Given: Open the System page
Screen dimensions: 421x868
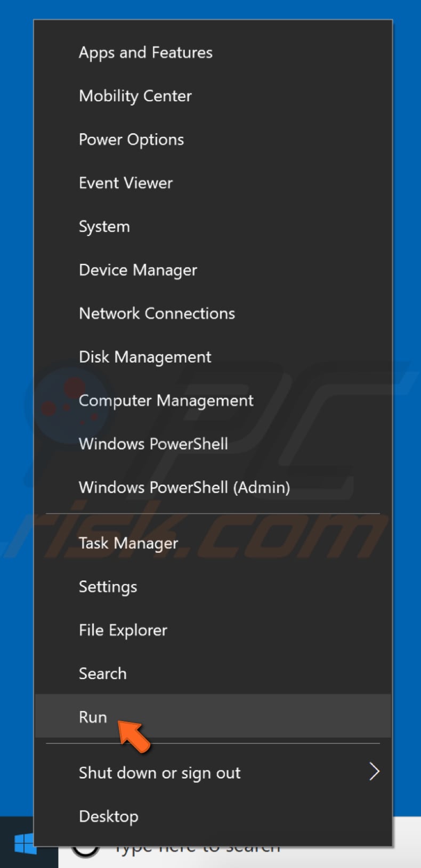Looking at the screenshot, I should (x=104, y=226).
